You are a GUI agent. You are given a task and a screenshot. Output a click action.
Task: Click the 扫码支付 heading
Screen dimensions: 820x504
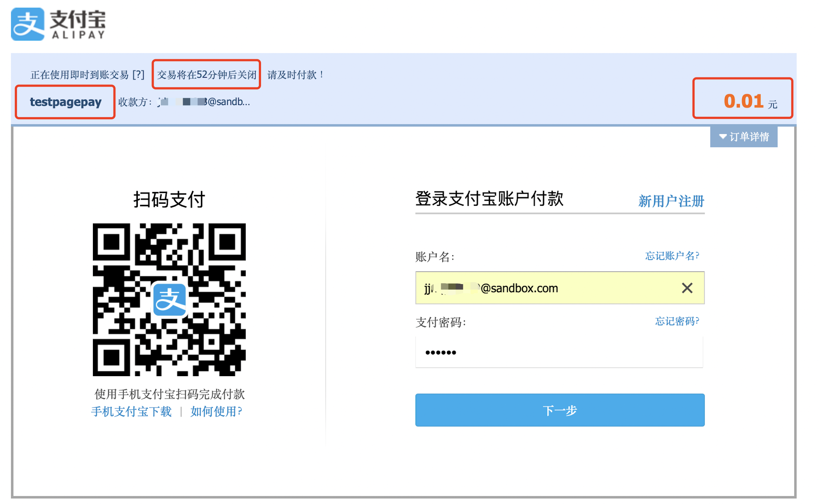(169, 200)
